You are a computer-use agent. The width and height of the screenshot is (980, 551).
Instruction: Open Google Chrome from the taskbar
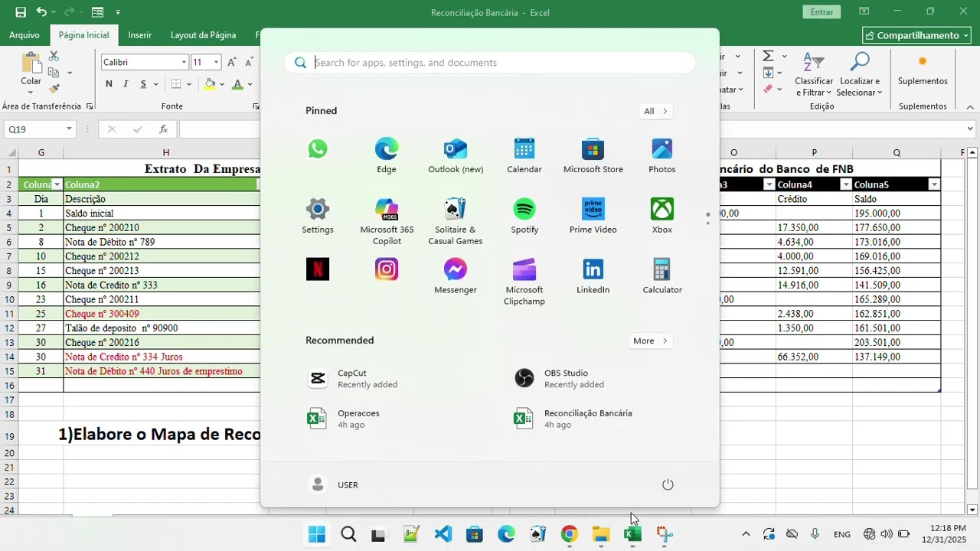(x=569, y=534)
